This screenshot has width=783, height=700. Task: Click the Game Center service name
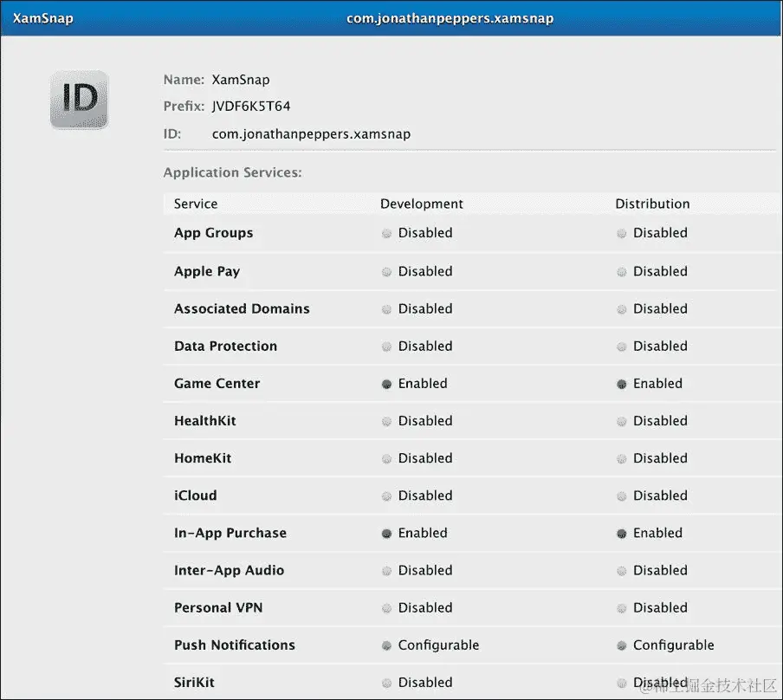pyautogui.click(x=217, y=384)
